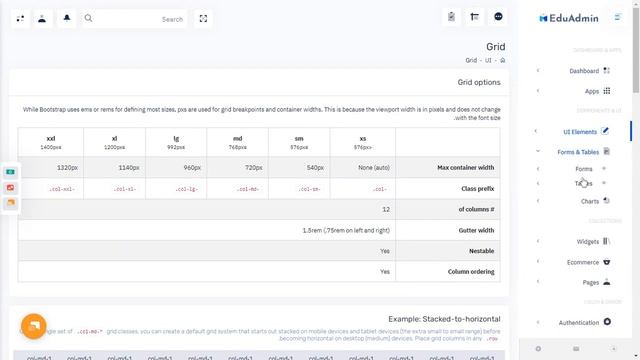Screen dimensions: 640x360
Task: Expand the UI Elements chevron
Action: (x=536, y=131)
